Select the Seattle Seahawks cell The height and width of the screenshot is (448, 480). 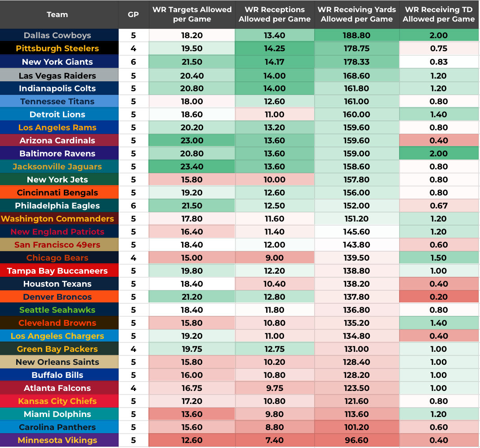[59, 310]
